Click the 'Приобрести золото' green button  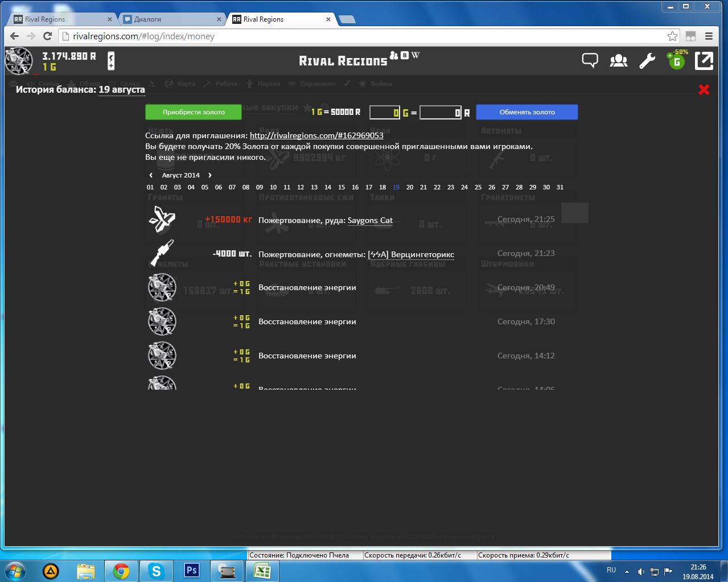194,112
